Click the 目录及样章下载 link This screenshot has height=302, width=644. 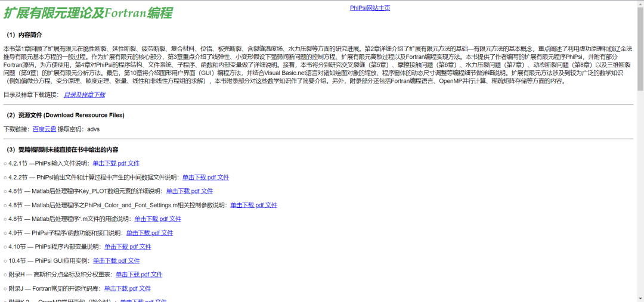pyautogui.click(x=84, y=95)
